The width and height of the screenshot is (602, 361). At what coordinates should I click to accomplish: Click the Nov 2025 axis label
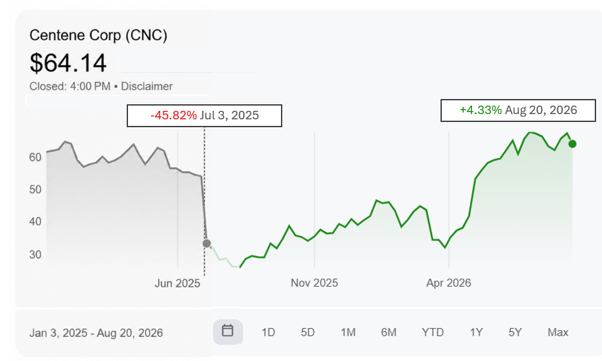click(314, 283)
